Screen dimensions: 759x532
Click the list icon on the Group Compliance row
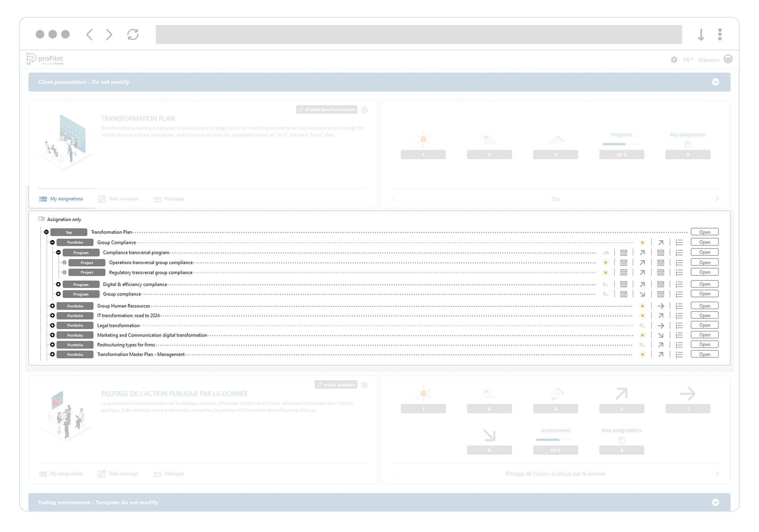pos(679,243)
